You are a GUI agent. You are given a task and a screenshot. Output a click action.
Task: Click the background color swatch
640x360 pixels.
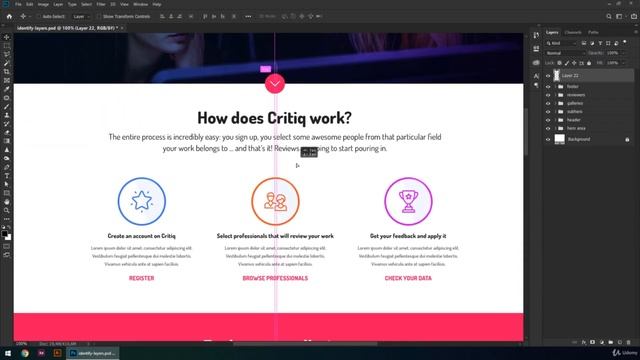click(x=9, y=238)
